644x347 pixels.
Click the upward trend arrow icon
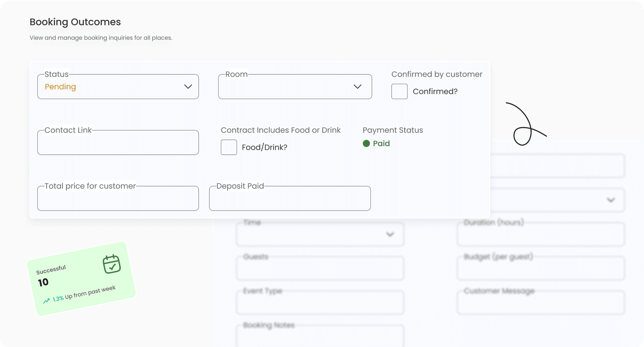(47, 300)
